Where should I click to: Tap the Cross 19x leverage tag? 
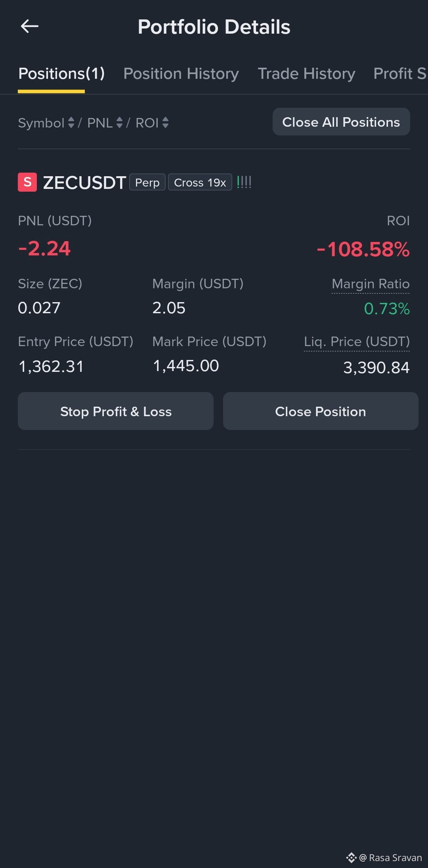200,182
